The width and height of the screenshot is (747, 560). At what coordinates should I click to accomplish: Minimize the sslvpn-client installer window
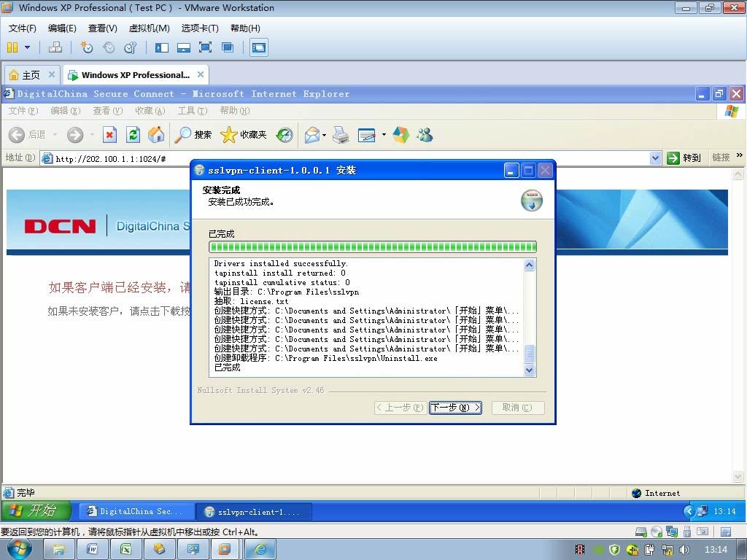[x=511, y=170]
